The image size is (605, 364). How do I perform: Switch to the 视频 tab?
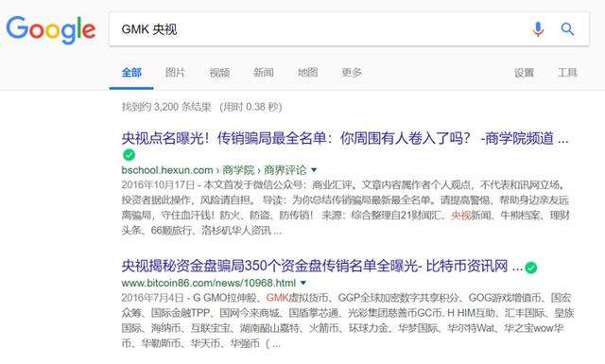tap(219, 72)
